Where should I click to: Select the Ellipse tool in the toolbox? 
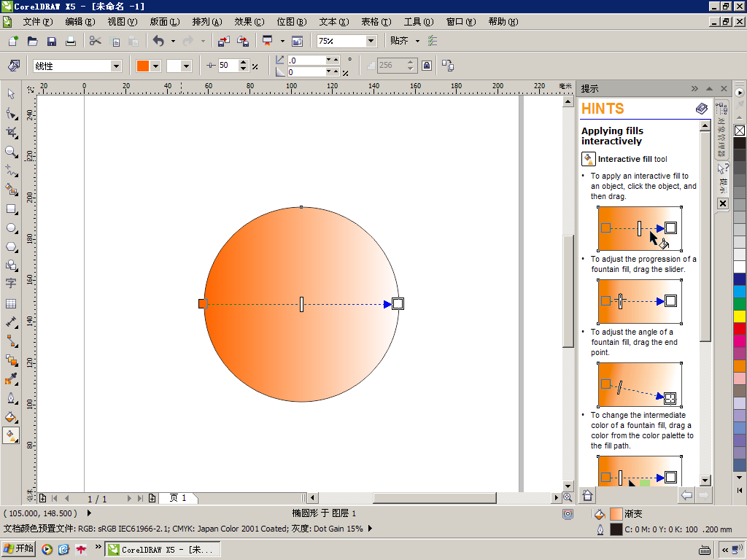pyautogui.click(x=11, y=228)
